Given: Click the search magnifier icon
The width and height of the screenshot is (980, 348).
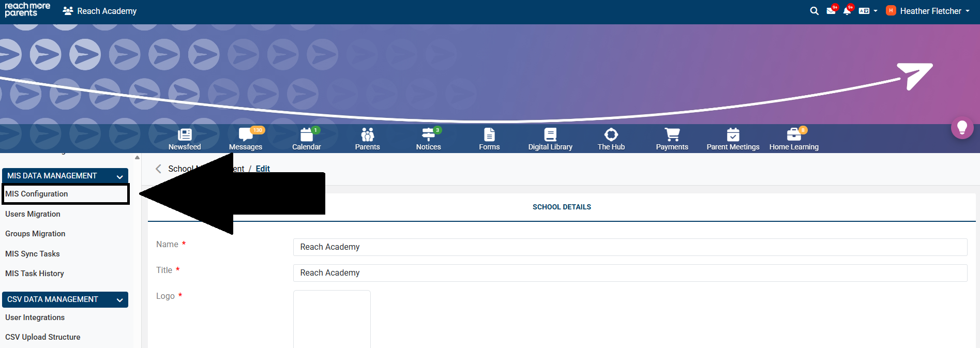Looking at the screenshot, I should (x=814, y=11).
